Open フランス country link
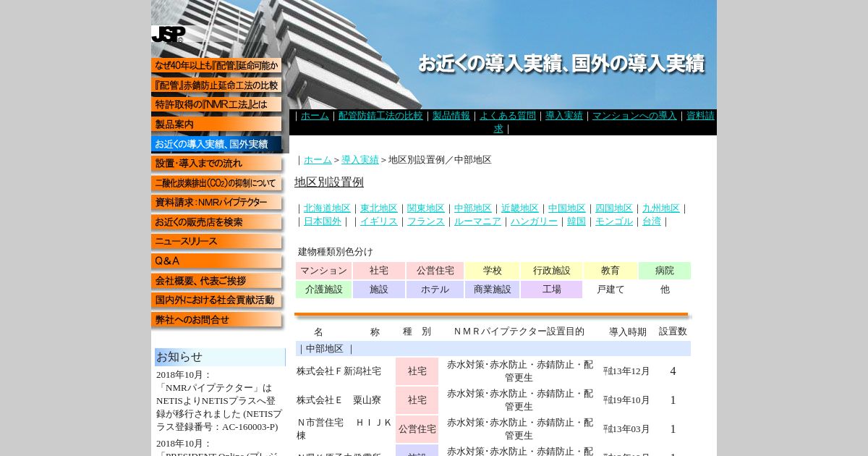868x456 pixels. 426,221
